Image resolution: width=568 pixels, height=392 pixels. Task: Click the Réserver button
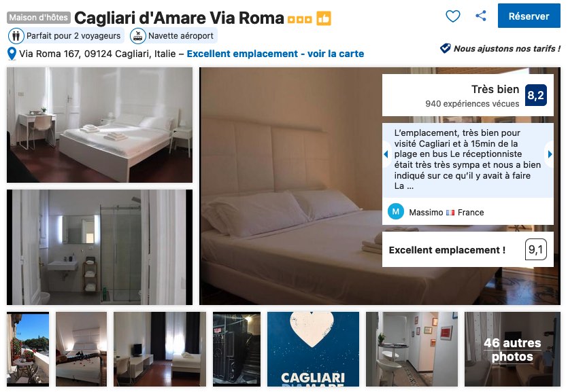pyautogui.click(x=529, y=16)
